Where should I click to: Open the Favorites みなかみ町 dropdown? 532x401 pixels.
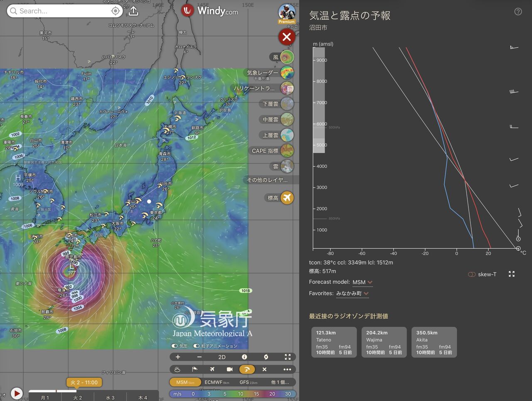352,293
